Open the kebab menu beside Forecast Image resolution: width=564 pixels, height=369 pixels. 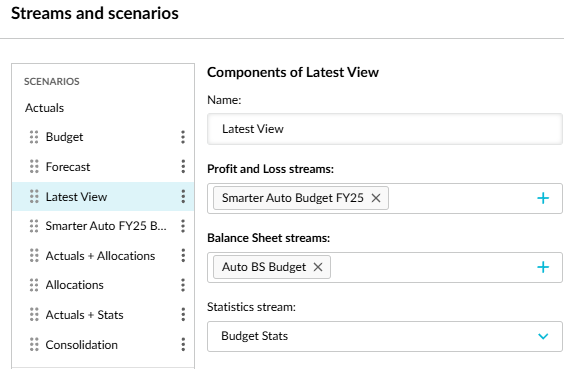[x=183, y=167]
